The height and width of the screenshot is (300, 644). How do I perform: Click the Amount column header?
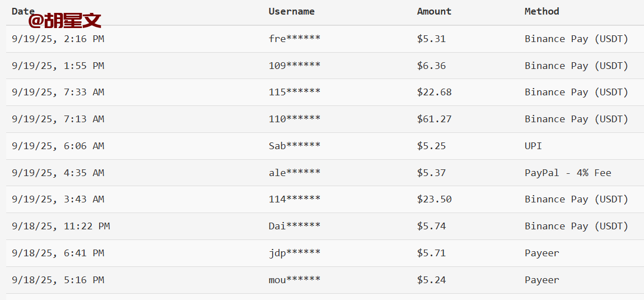[434, 11]
